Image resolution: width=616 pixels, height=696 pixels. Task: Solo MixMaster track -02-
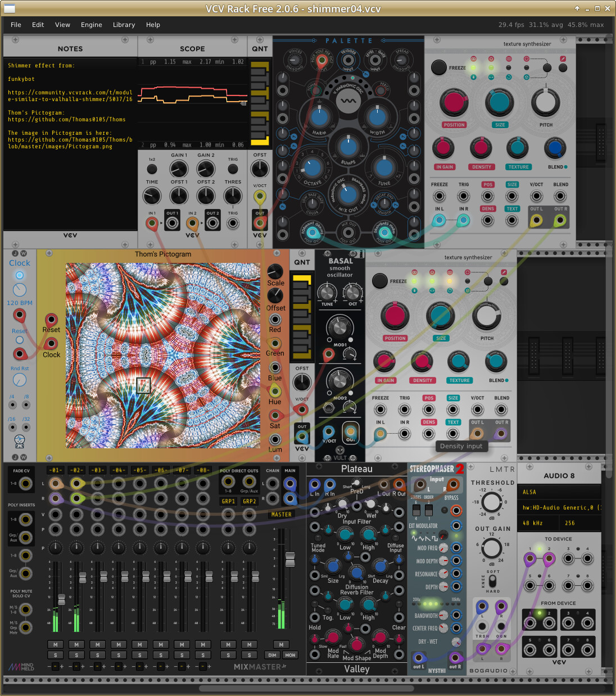pyautogui.click(x=76, y=655)
